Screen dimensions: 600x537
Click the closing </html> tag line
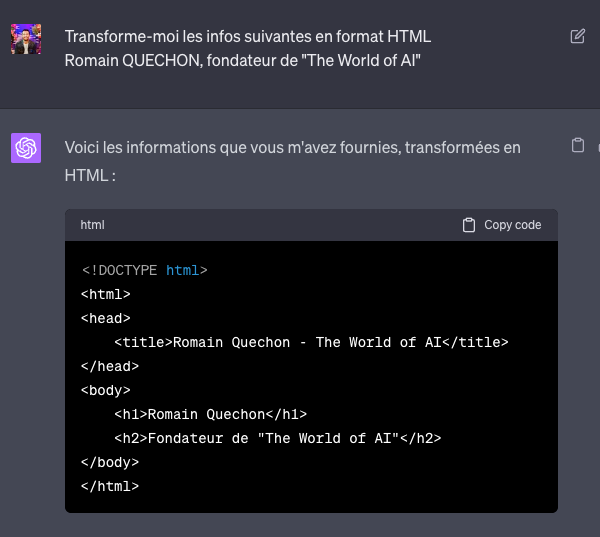tap(110, 486)
